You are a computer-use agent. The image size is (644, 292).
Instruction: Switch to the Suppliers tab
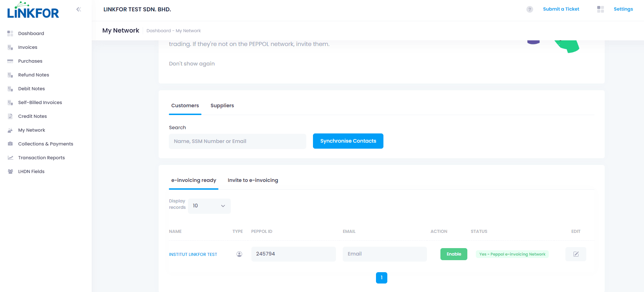click(x=222, y=105)
